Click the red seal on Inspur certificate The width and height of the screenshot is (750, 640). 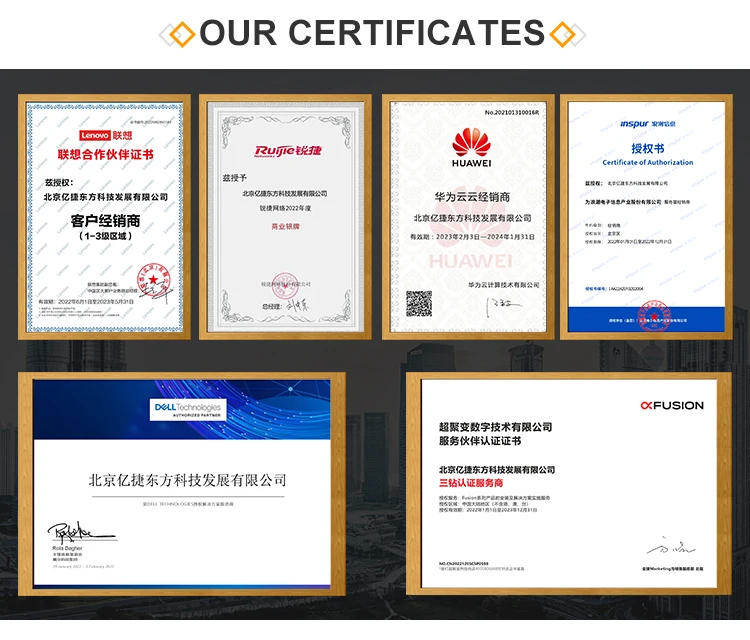click(654, 316)
